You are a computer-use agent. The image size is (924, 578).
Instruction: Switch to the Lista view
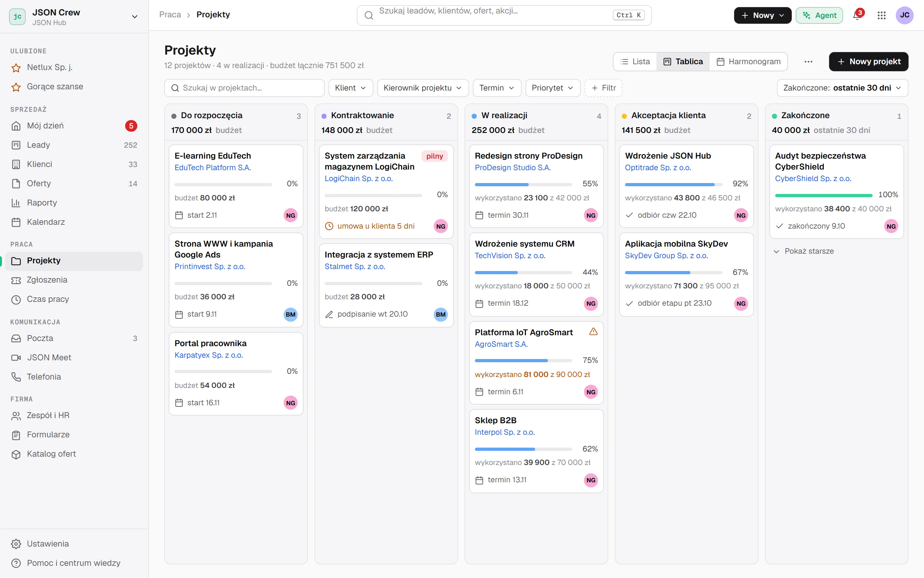click(635, 62)
